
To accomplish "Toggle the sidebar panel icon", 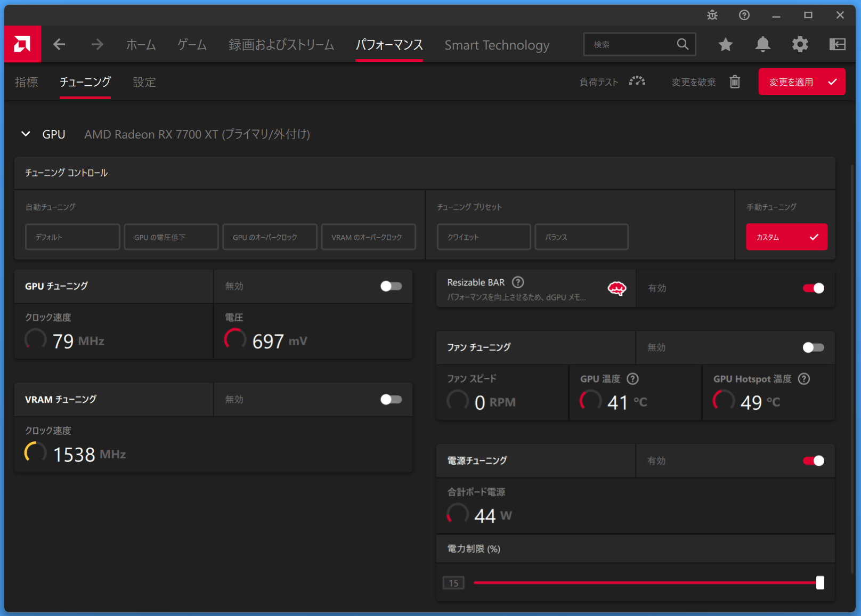I will point(837,44).
